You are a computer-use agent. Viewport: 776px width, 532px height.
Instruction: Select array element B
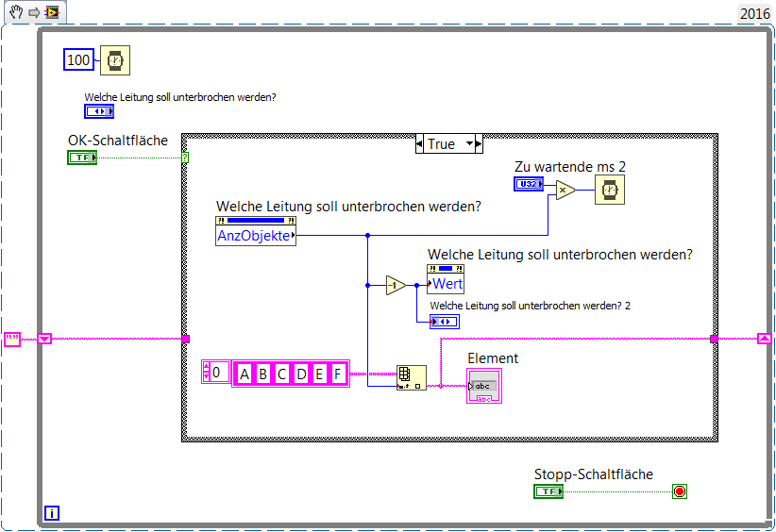tap(263, 374)
